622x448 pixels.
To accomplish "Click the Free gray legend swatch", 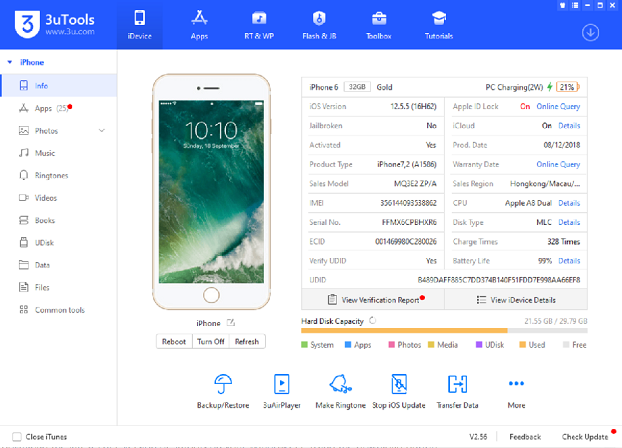I will click(566, 344).
